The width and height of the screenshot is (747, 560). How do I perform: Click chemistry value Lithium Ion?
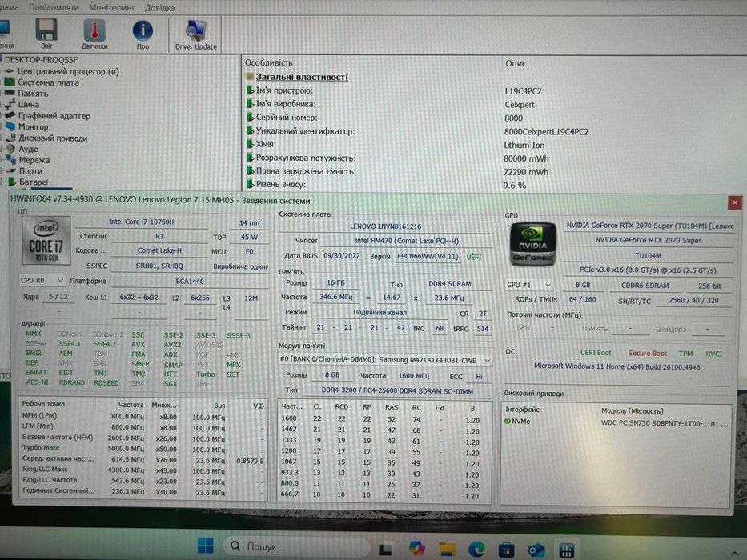pos(524,146)
